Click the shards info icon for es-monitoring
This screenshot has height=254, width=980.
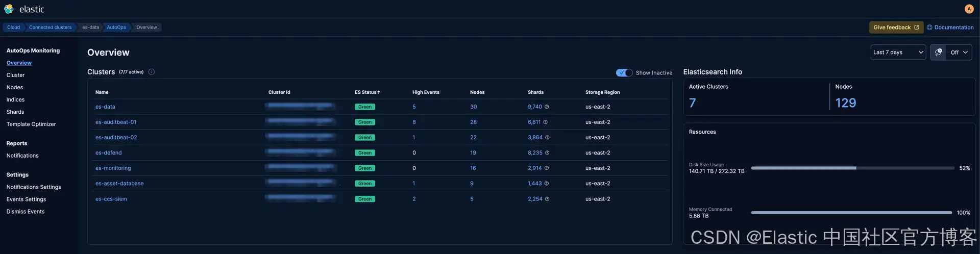tap(547, 168)
